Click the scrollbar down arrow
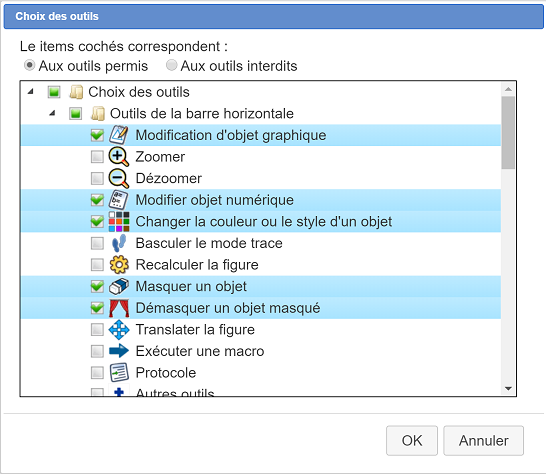This screenshot has width=546, height=474. tap(508, 389)
